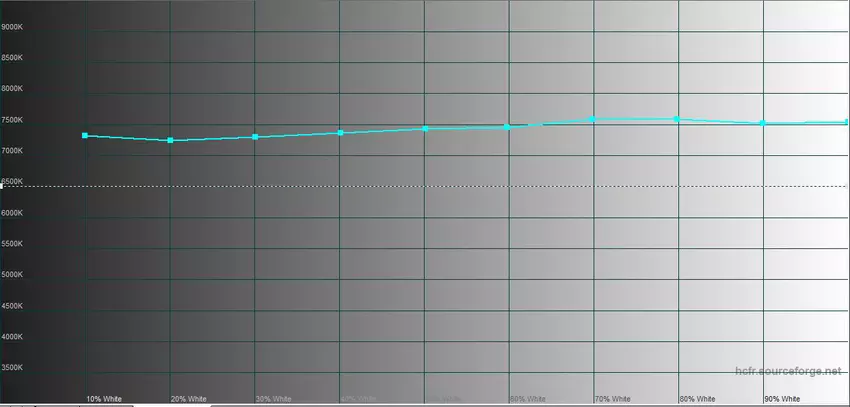850x407 pixels.
Task: Select the data point at 90% White
Action: click(x=762, y=123)
